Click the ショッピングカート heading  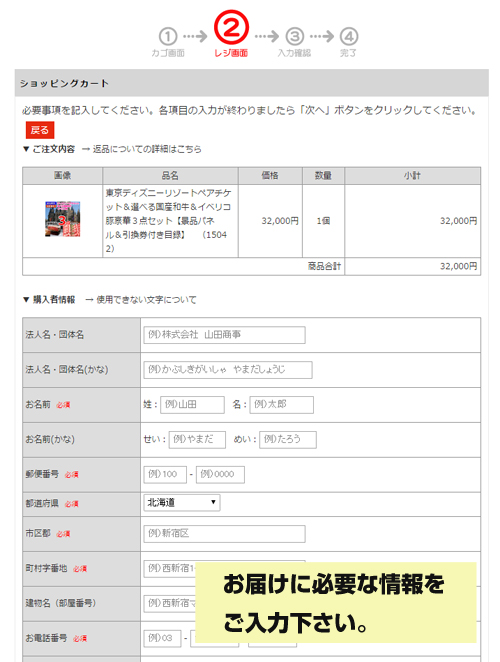[64, 84]
